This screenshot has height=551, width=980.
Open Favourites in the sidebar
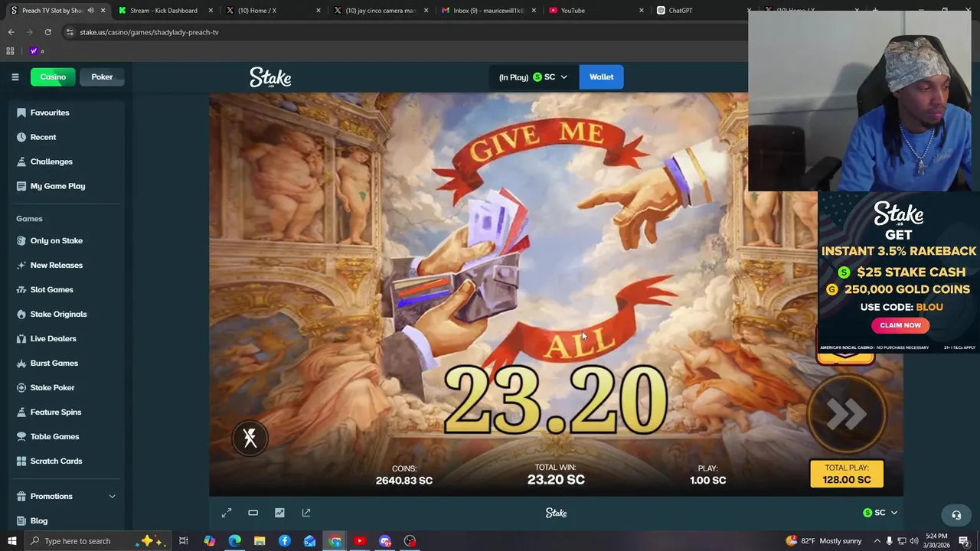[x=50, y=112]
